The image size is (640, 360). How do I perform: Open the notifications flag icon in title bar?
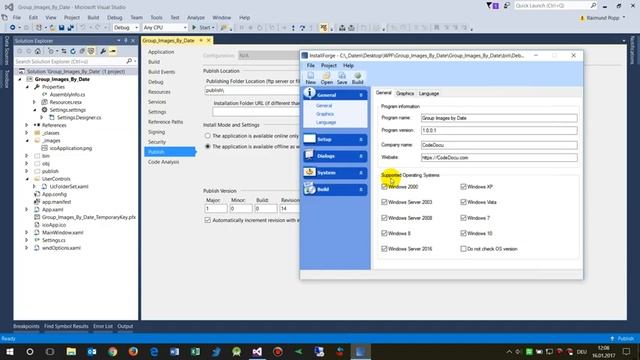click(489, 6)
